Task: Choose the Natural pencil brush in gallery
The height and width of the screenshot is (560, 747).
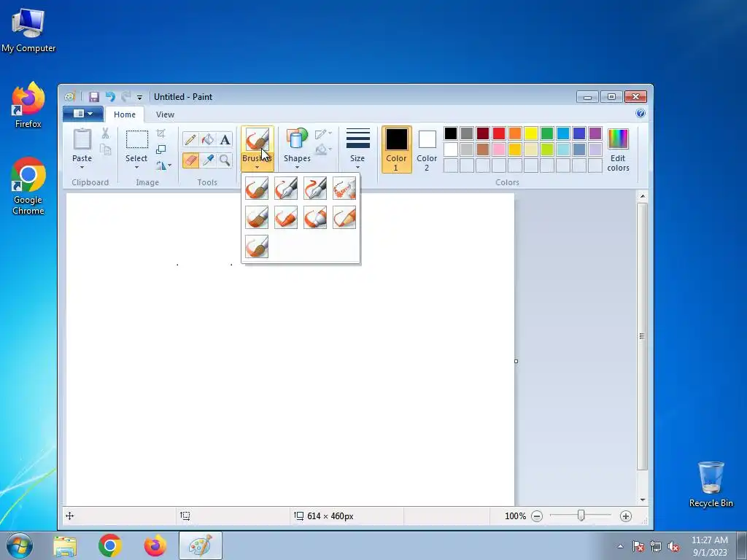Action: [344, 217]
